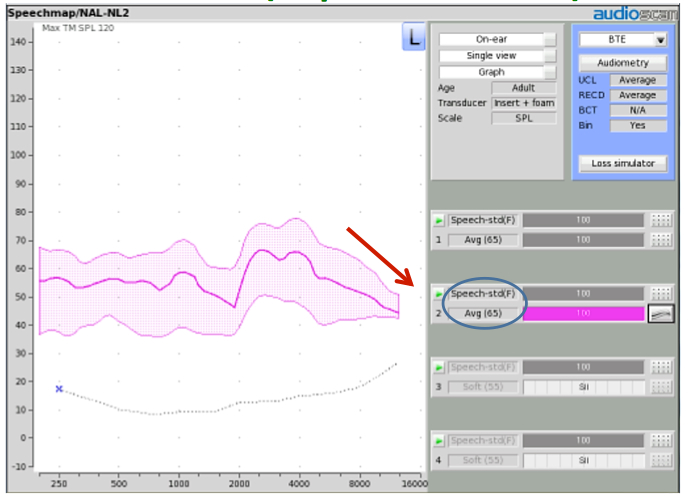Change RECD setting Average
The height and width of the screenshot is (501, 688).
tap(638, 95)
